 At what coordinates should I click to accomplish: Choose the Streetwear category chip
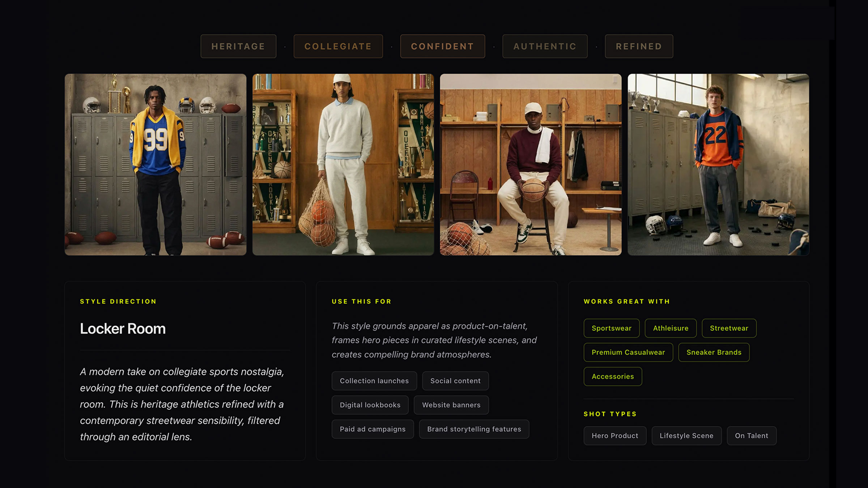coord(729,328)
